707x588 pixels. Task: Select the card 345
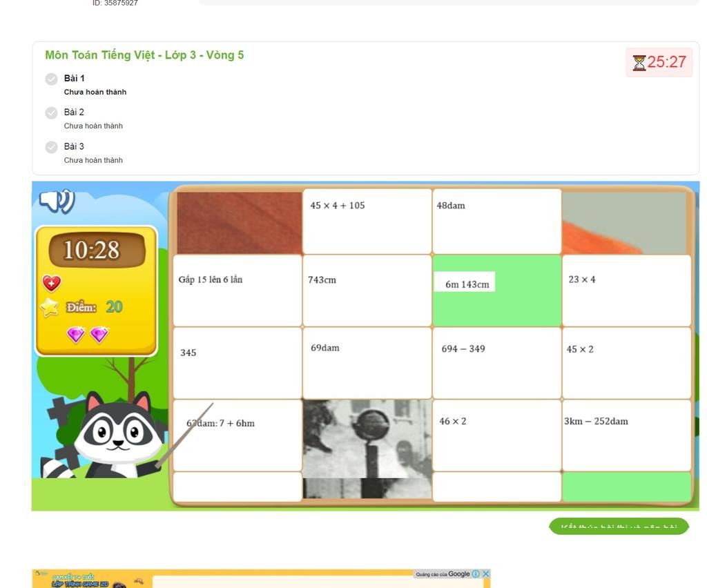pyautogui.click(x=238, y=363)
